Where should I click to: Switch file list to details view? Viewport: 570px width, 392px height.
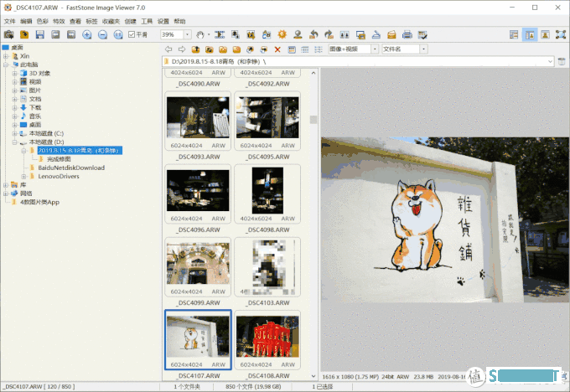point(305,49)
